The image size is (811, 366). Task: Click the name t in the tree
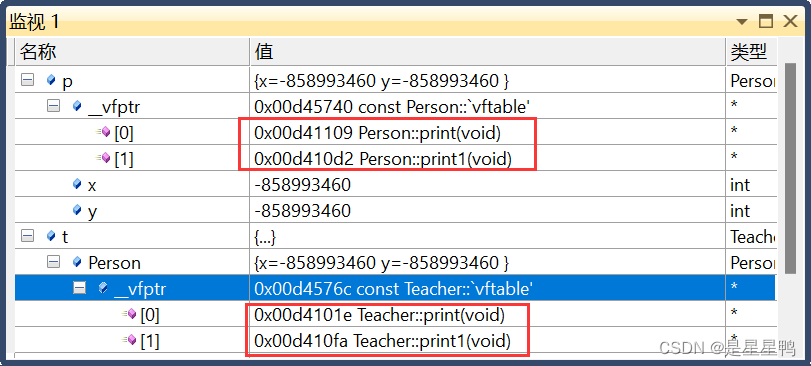point(65,237)
